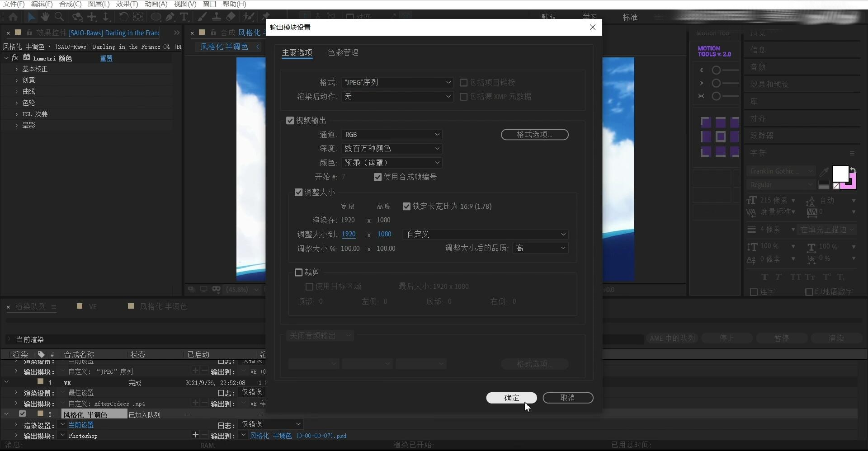Click the 取消 button
Image resolution: width=868 pixels, height=451 pixels.
point(568,398)
